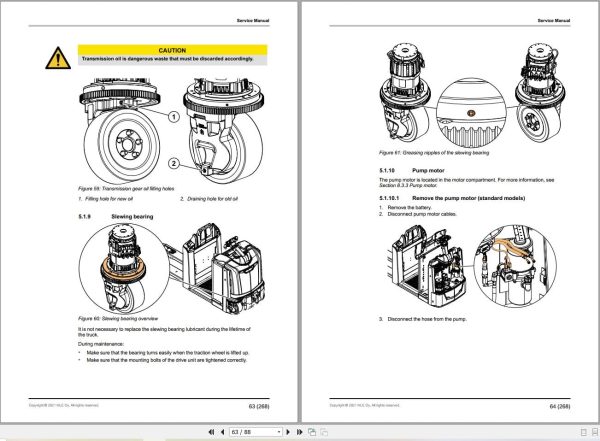
Task: Click the text 'Disconnect the hose from the pump'
Action: [x=427, y=319]
